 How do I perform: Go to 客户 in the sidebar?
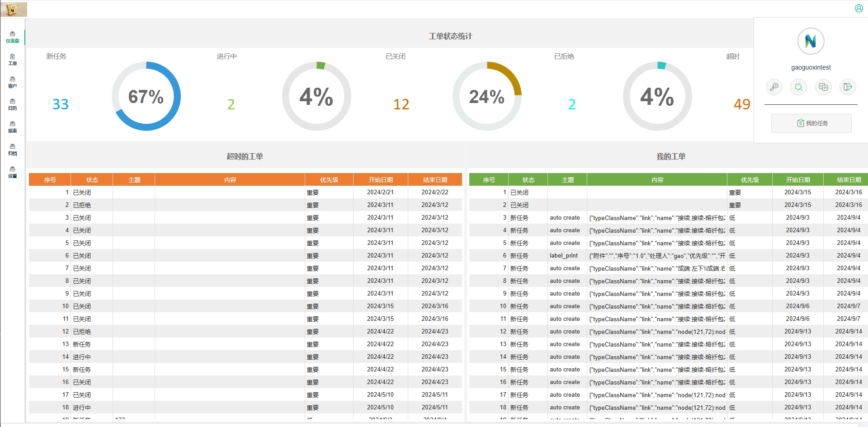13,82
